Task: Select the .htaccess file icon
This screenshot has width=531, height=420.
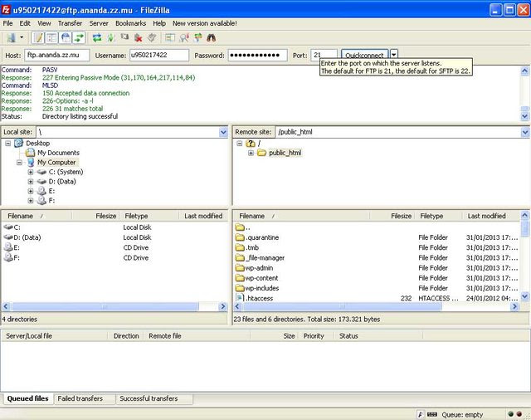Action: click(240, 298)
